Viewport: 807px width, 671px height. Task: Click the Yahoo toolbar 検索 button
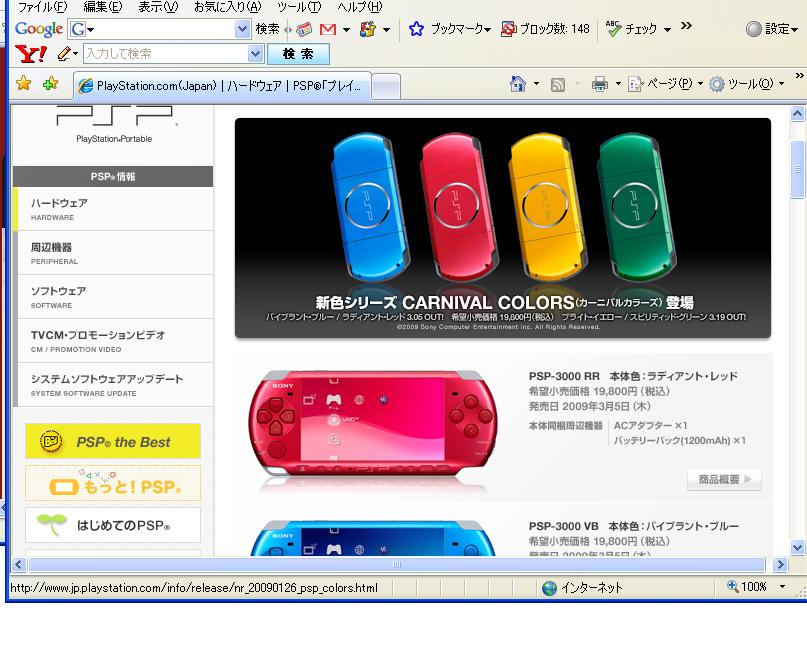point(299,54)
